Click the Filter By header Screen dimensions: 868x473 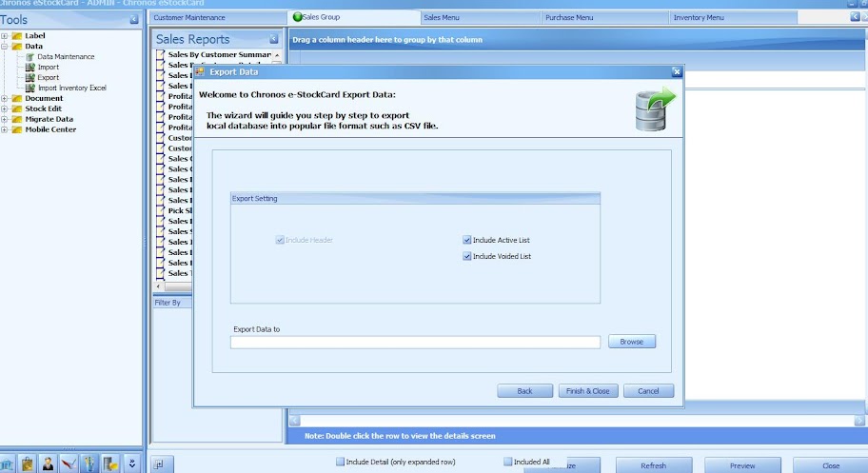pyautogui.click(x=171, y=303)
